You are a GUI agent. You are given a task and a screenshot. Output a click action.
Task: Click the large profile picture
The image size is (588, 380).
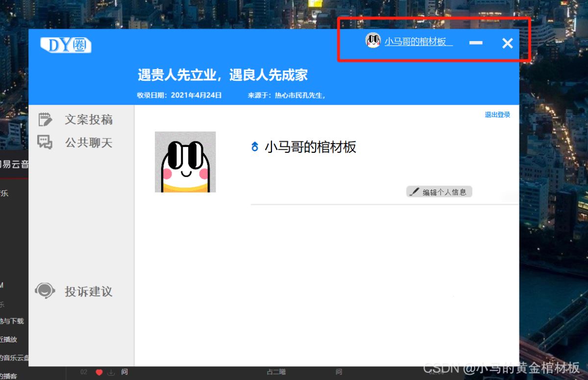pyautogui.click(x=185, y=162)
